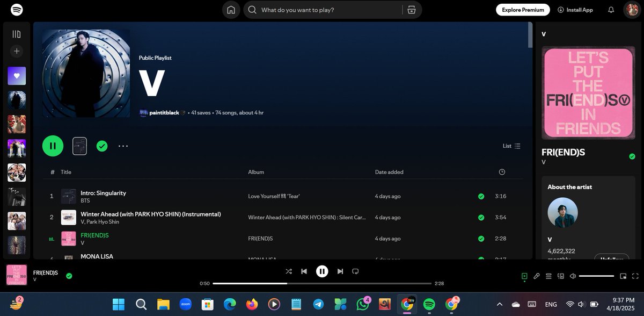Click main view vertical scrollbar

tap(530, 35)
